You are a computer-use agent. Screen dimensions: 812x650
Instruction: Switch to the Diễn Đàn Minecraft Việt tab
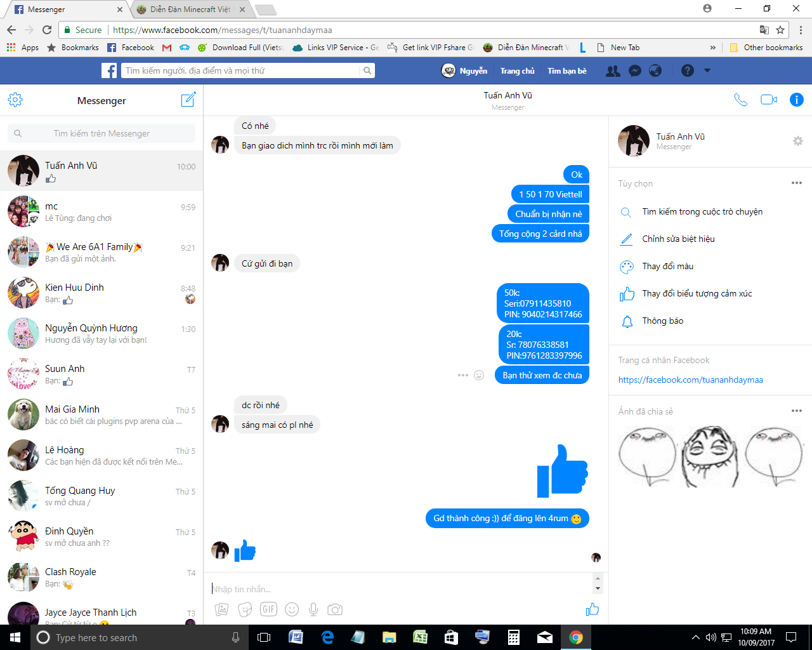[x=184, y=10]
